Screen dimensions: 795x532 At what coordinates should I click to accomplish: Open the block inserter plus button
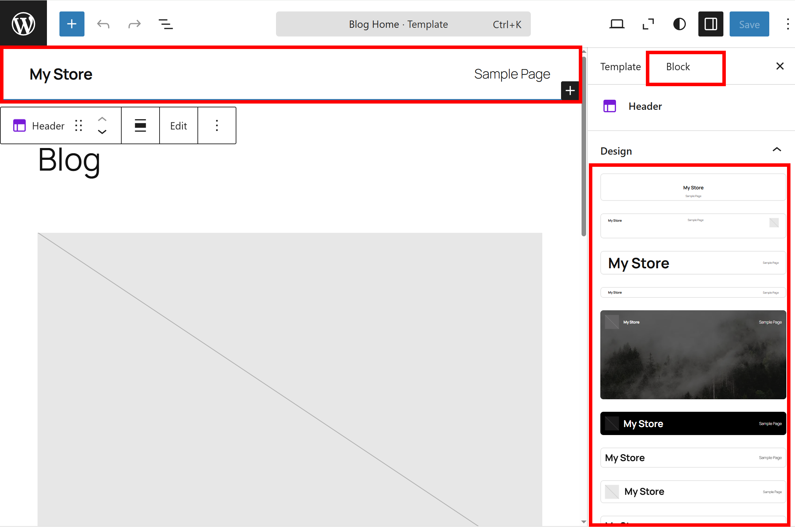(x=72, y=24)
